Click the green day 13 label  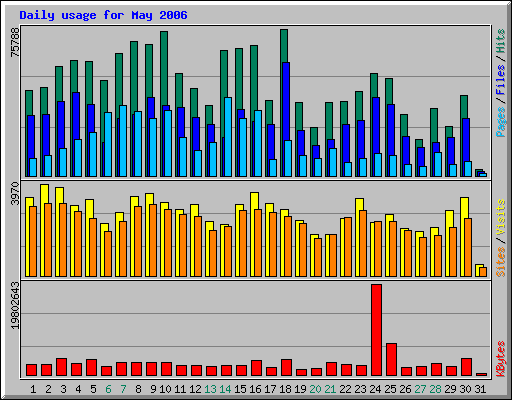point(210,389)
